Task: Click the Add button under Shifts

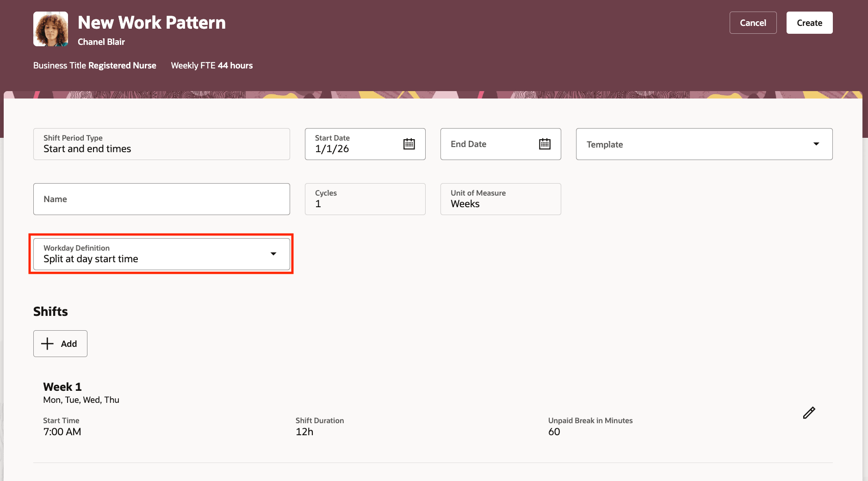Action: pyautogui.click(x=60, y=344)
